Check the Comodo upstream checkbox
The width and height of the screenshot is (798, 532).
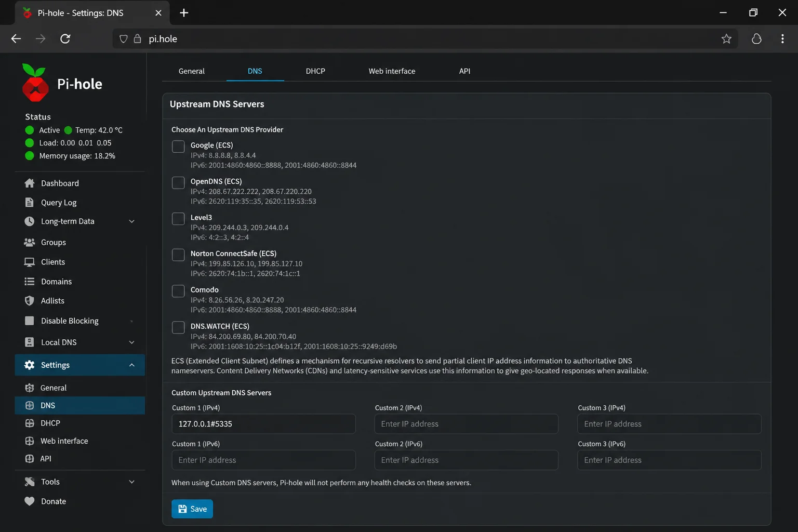pyautogui.click(x=178, y=291)
